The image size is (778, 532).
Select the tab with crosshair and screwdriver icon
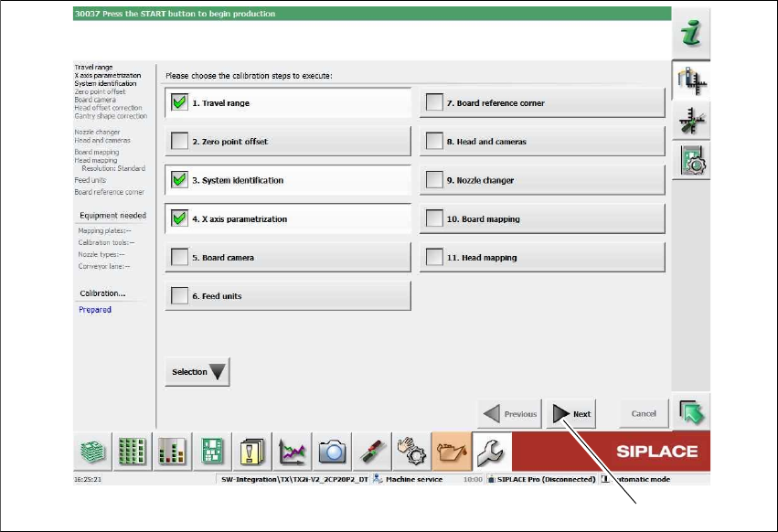[690, 121]
